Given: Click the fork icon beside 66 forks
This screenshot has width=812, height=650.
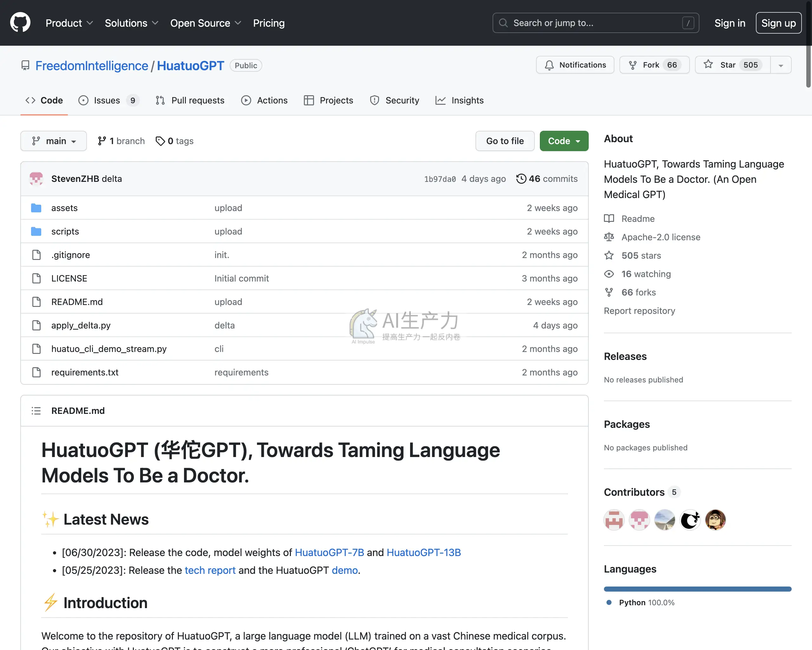Looking at the screenshot, I should coord(609,292).
